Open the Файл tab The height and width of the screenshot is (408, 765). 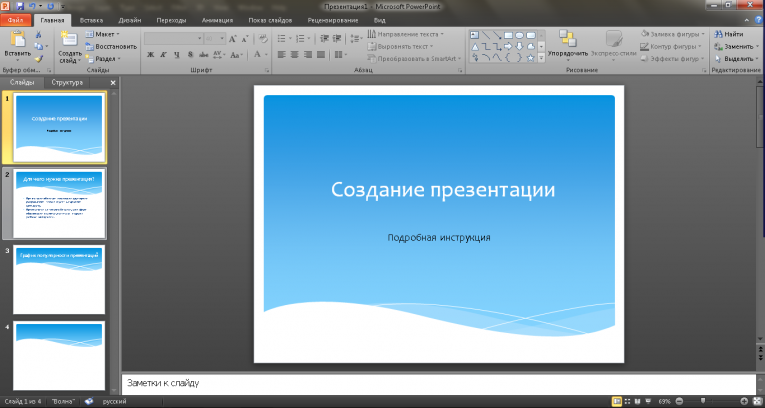click(x=16, y=20)
